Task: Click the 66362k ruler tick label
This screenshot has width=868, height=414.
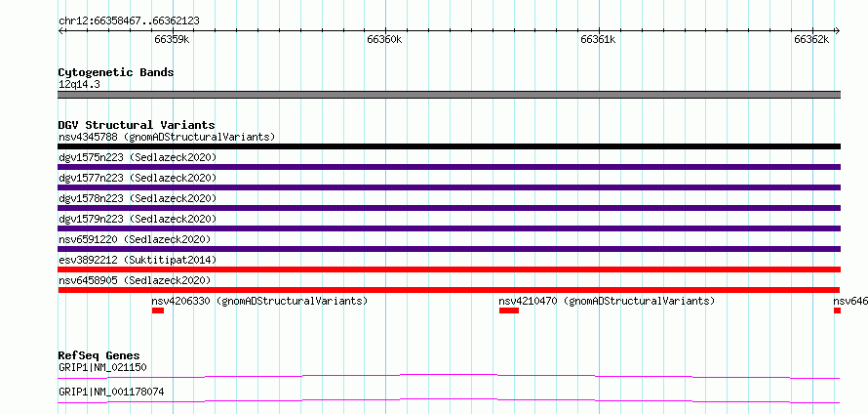Action: 811,39
